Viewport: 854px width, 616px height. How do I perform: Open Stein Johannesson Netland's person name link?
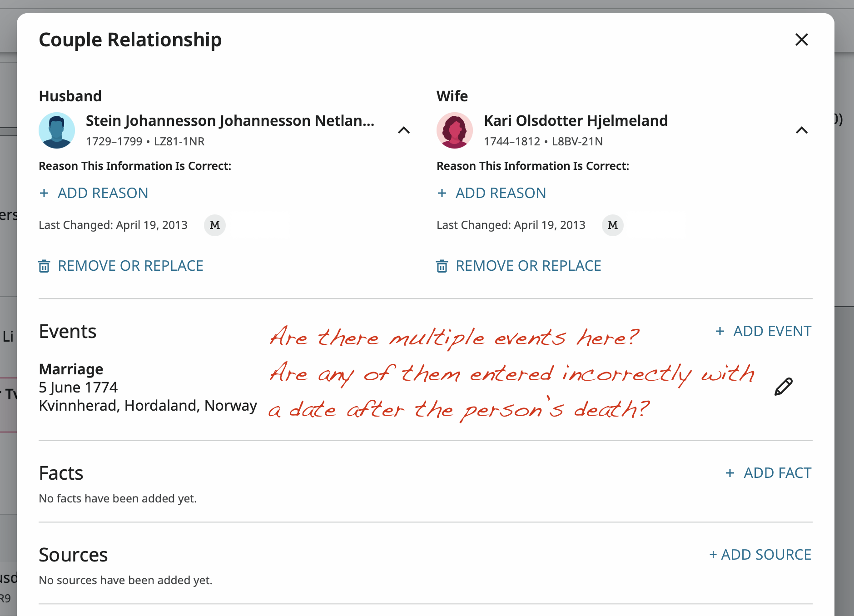pos(230,121)
